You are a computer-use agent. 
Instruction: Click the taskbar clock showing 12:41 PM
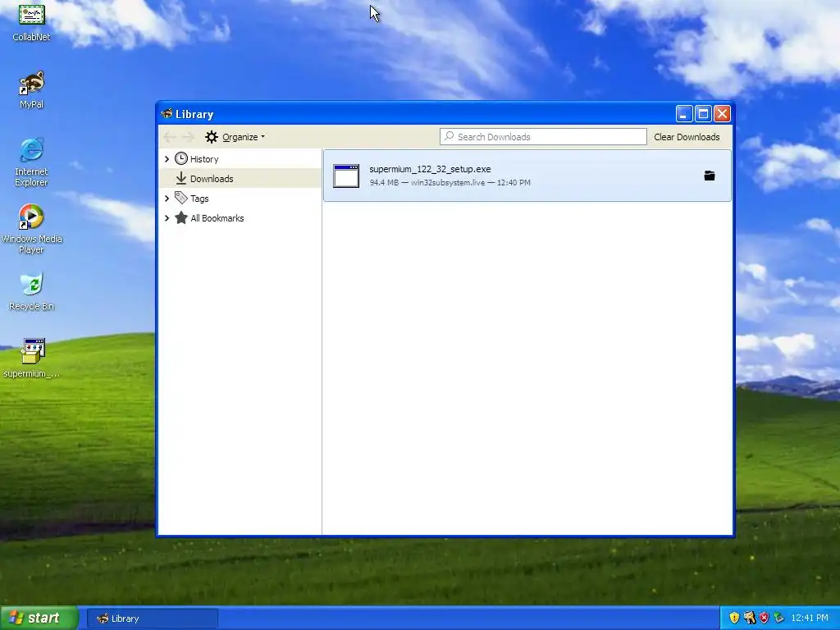coord(810,619)
